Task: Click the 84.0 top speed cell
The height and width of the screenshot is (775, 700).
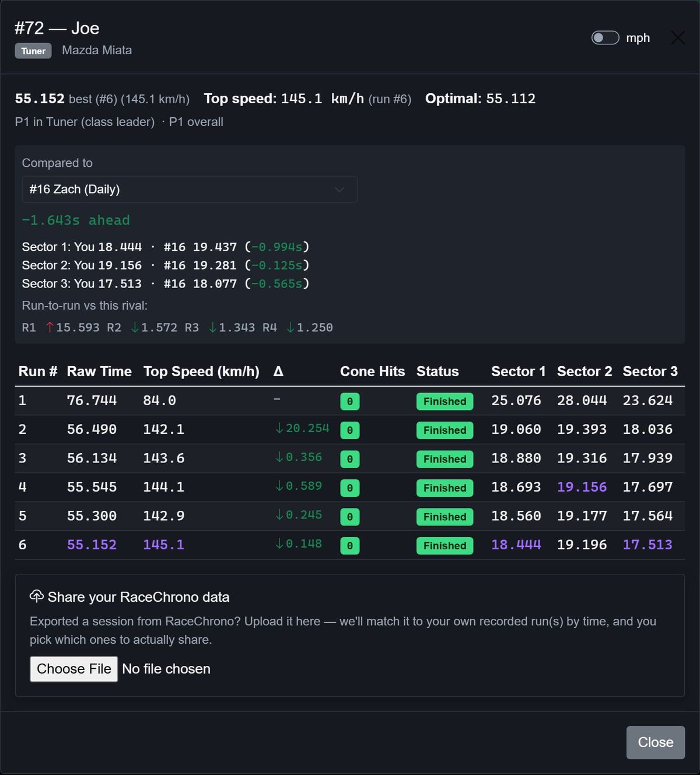Action: 159,401
